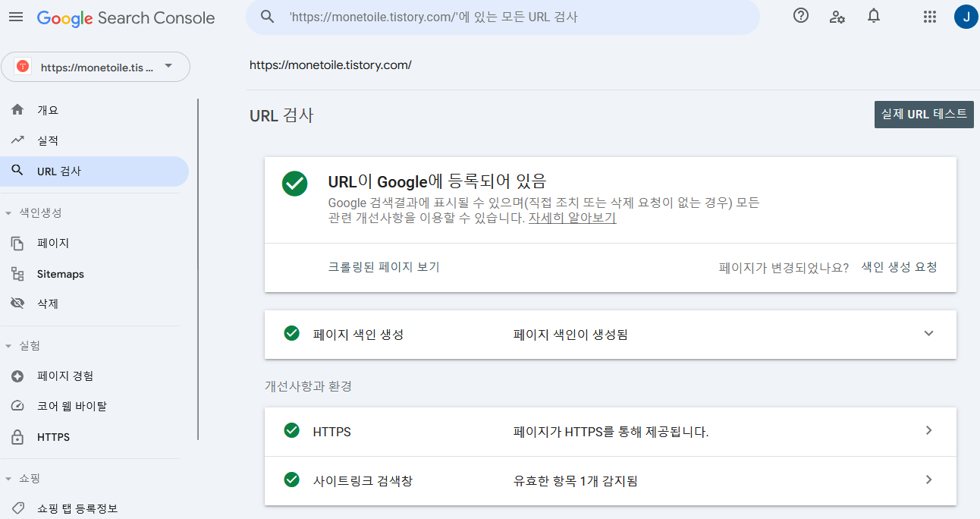Open the help question mark icon
Screen dimensions: 980x519
[x=801, y=16]
